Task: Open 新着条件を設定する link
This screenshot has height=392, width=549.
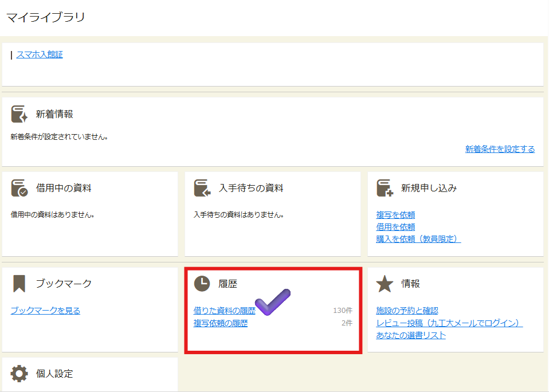Action: 500,149
